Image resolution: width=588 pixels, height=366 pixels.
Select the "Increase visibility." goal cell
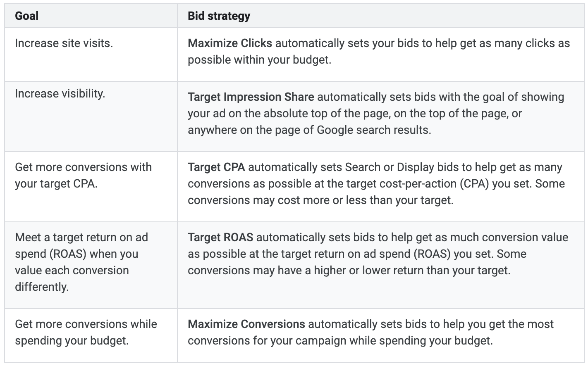[x=60, y=94]
